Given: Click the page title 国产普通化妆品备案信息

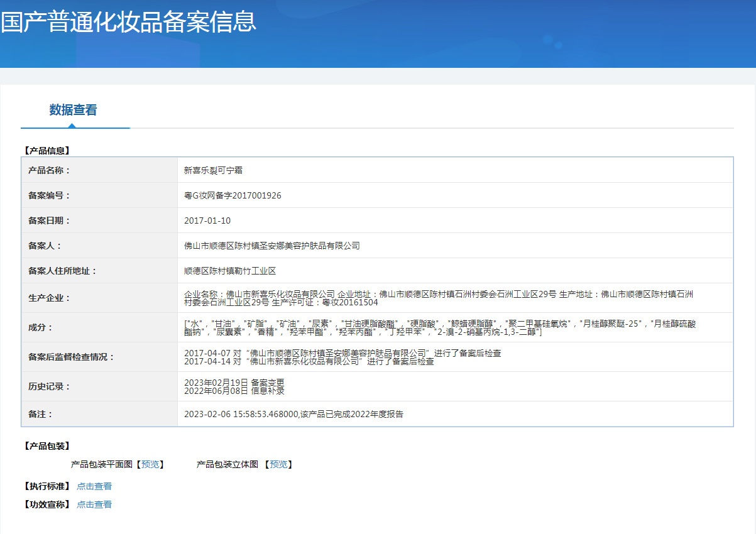Looking at the screenshot, I should 128,21.
